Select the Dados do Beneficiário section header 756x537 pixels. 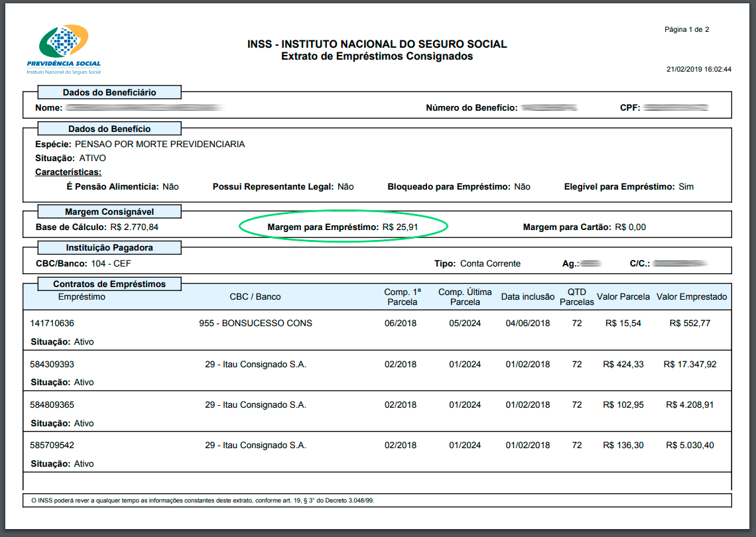[x=109, y=93]
